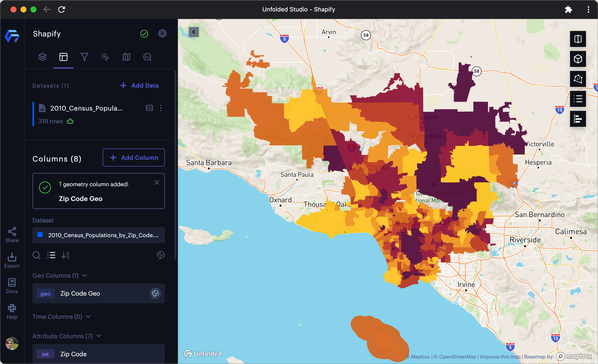Select the draw polygon tool on the map
Screen dimensions: 598x364
(x=578, y=79)
